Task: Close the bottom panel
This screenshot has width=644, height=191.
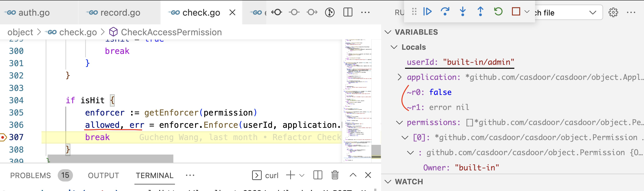Action: (368, 175)
